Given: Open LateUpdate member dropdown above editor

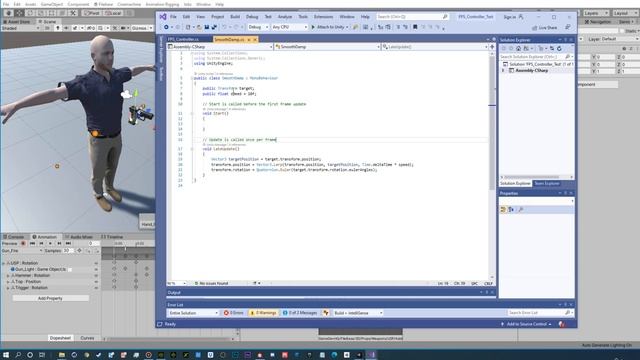Looking at the screenshot, I should pos(435,47).
